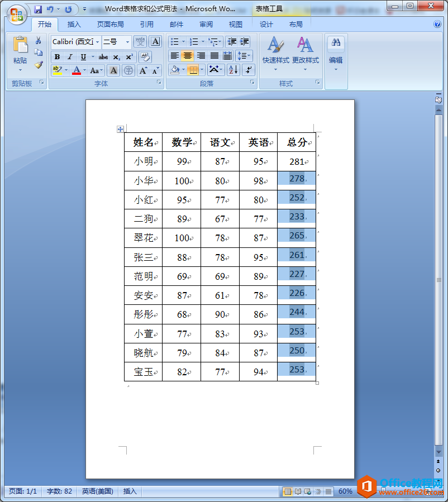Click the cell containing 281
The width and height of the screenshot is (448, 502).
297,161
